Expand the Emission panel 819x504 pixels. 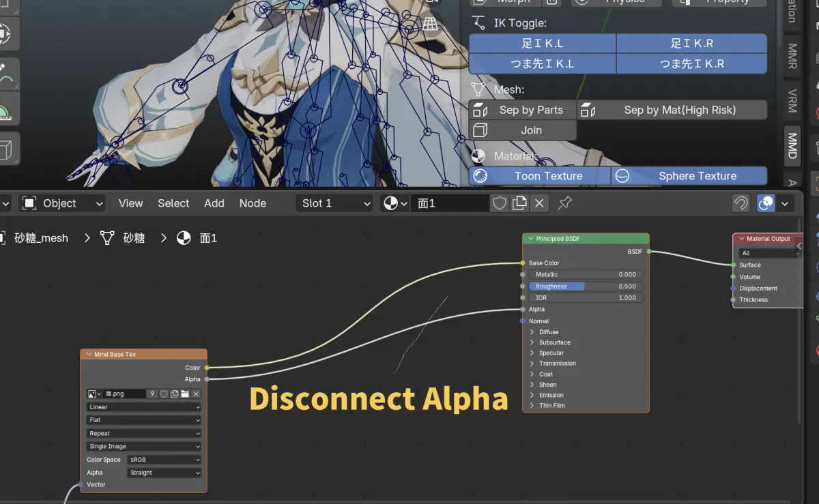532,395
